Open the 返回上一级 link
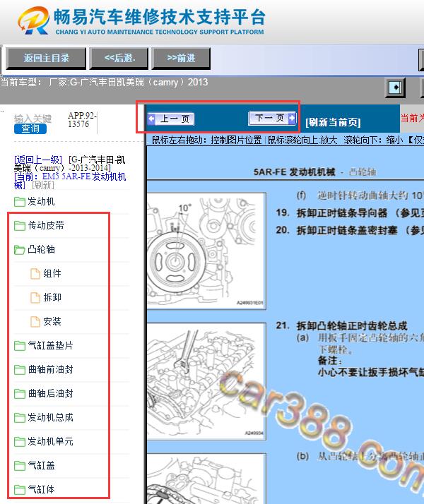Image resolution: width=424 pixels, height=504 pixels. pos(38,160)
